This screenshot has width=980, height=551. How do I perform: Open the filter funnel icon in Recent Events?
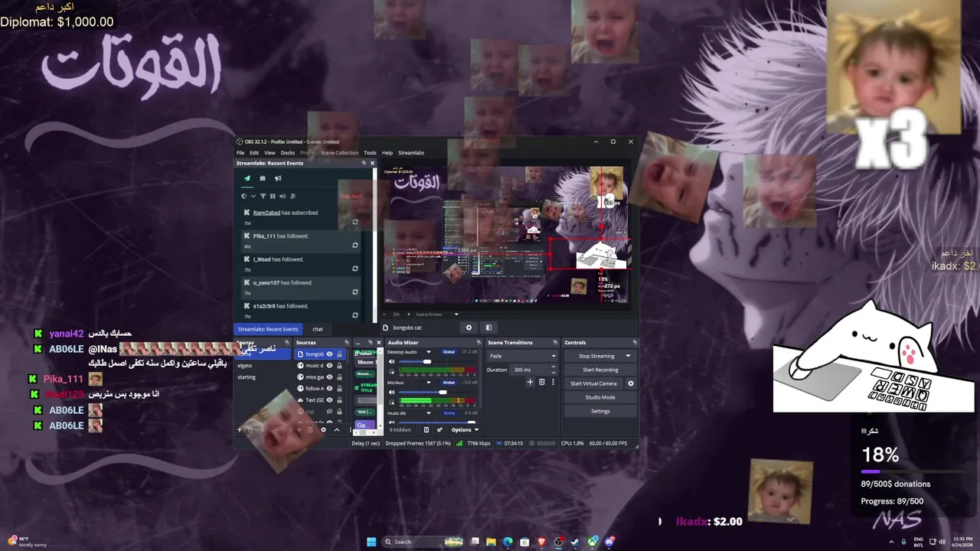[x=263, y=196]
